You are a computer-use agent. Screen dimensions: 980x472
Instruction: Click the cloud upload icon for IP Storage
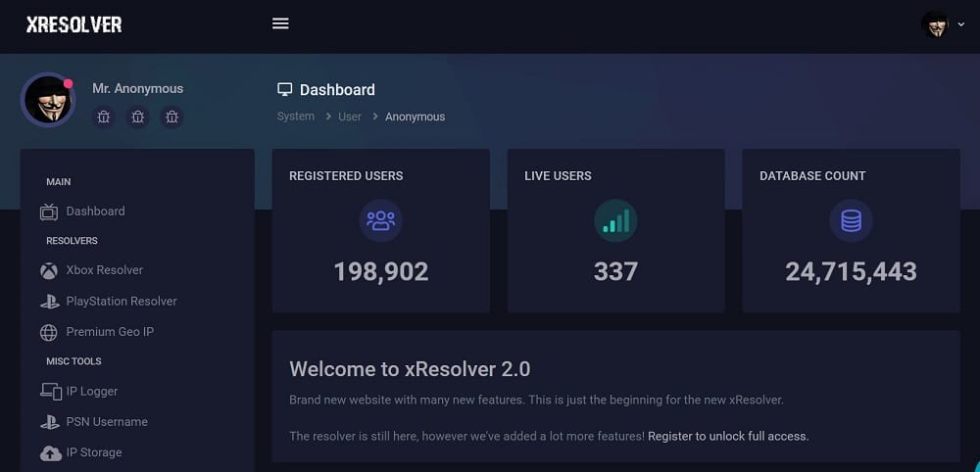pyautogui.click(x=51, y=452)
